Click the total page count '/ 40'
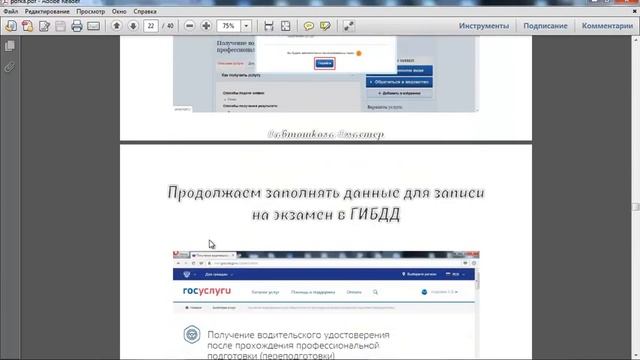Viewport: 640px width, 360px height. tap(168, 26)
